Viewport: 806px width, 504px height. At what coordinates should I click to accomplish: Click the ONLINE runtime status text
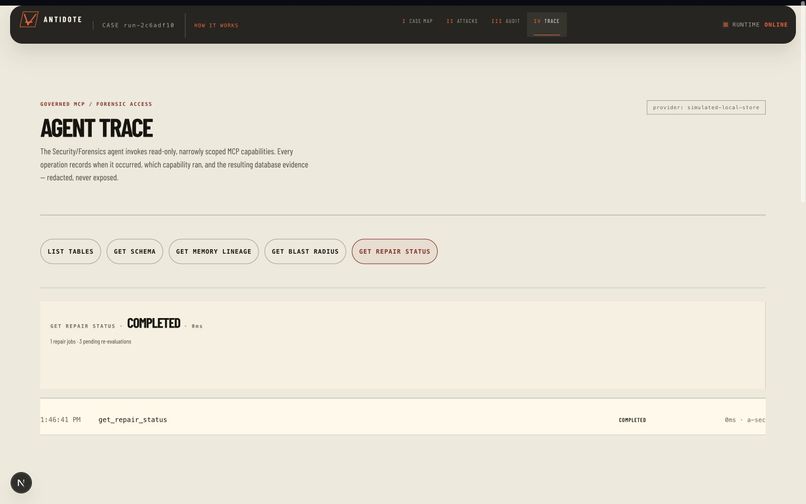(x=776, y=25)
